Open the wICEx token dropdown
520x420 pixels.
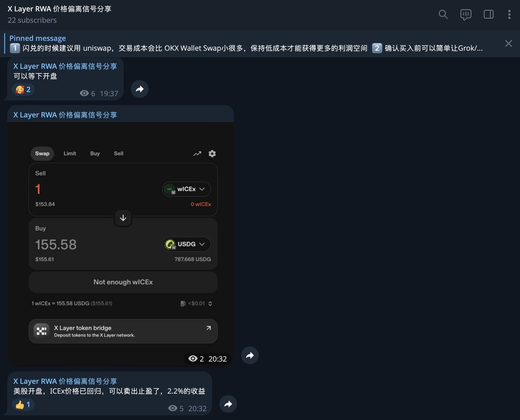pyautogui.click(x=187, y=189)
